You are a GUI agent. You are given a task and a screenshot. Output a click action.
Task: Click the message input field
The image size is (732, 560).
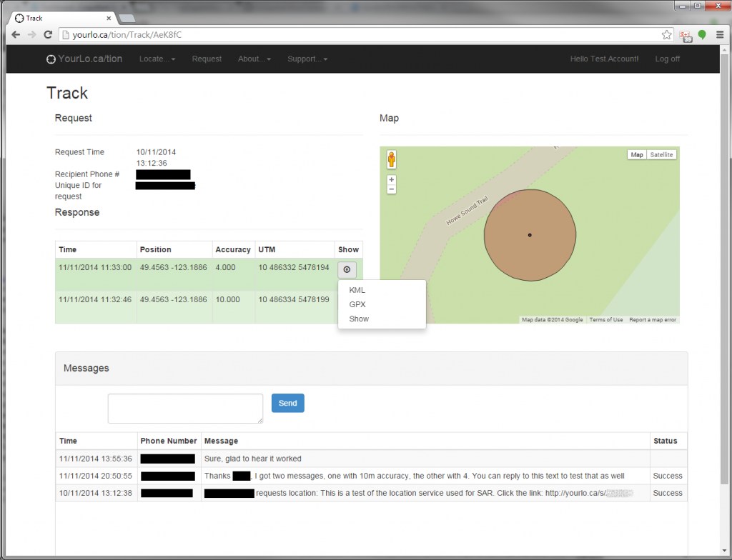tap(185, 408)
